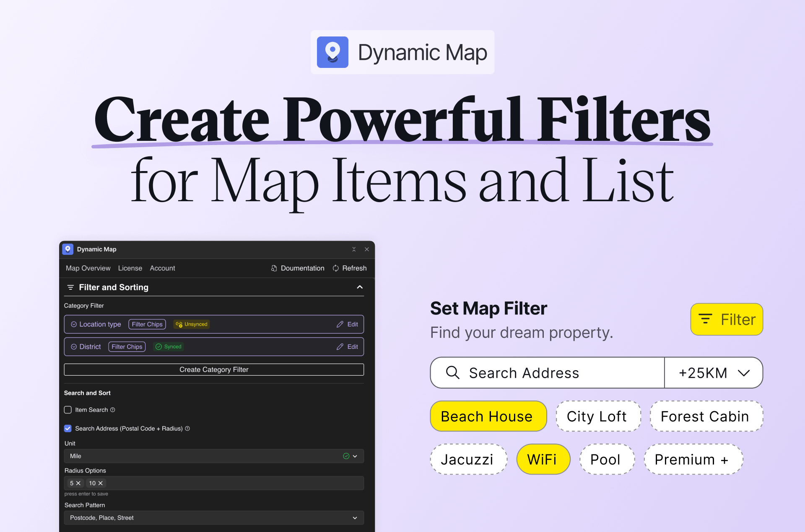The width and height of the screenshot is (805, 532).
Task: Select the City Loft filter chip
Action: tap(598, 416)
